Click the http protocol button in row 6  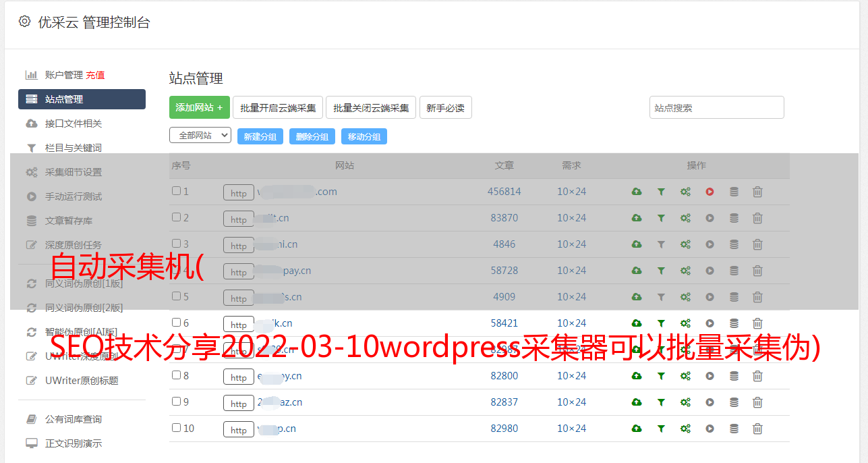click(239, 325)
